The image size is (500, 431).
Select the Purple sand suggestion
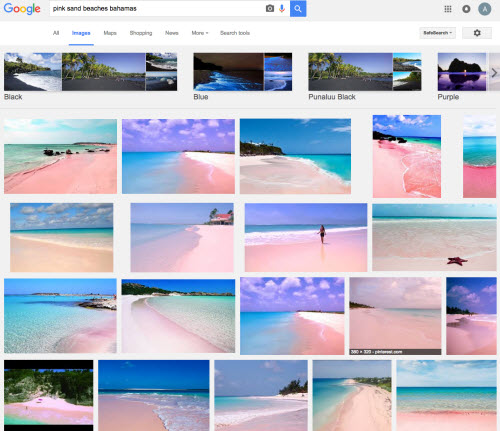coord(462,77)
